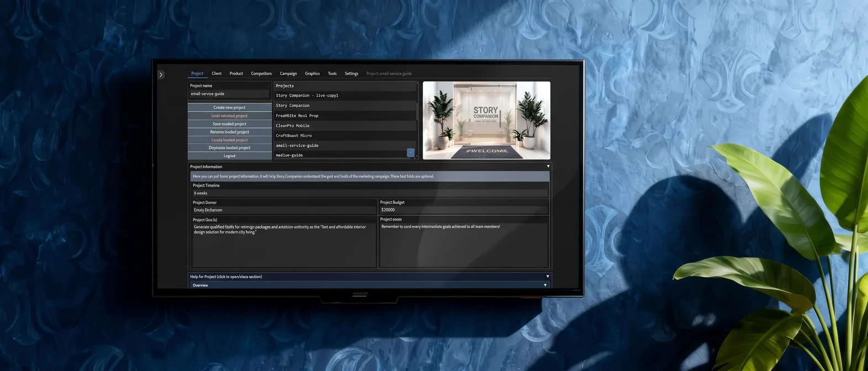Switch to the Project tab

click(197, 73)
